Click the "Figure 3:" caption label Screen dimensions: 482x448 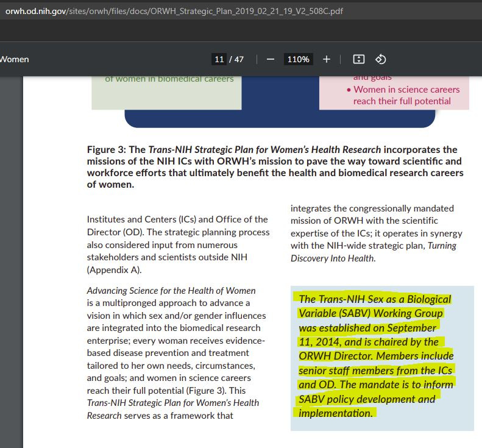107,150
